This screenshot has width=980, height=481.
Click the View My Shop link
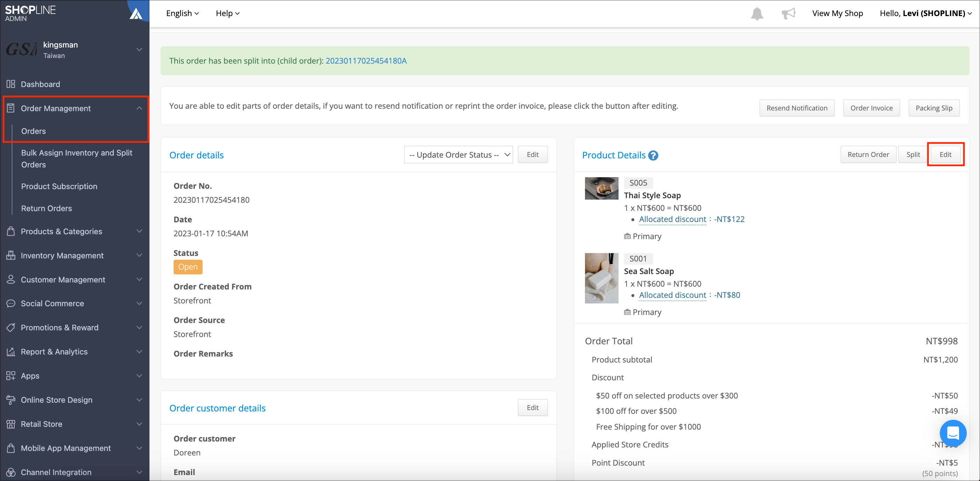[838, 13]
